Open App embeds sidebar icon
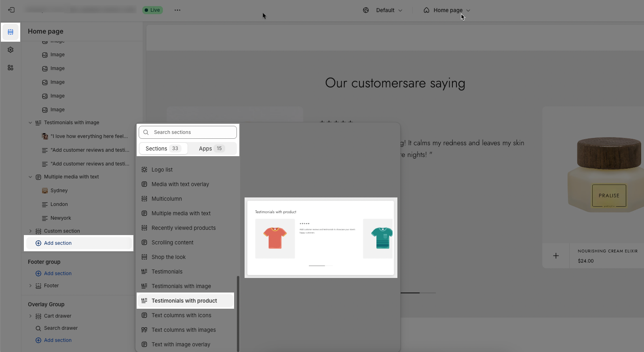 pos(11,68)
